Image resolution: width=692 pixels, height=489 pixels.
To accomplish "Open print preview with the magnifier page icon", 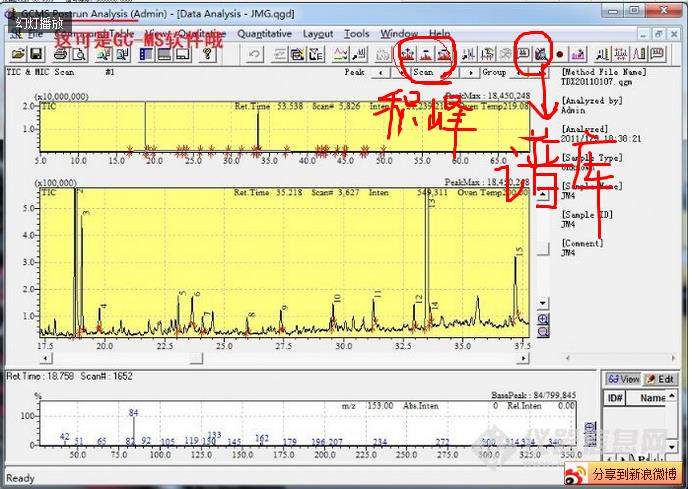I will pos(79,54).
